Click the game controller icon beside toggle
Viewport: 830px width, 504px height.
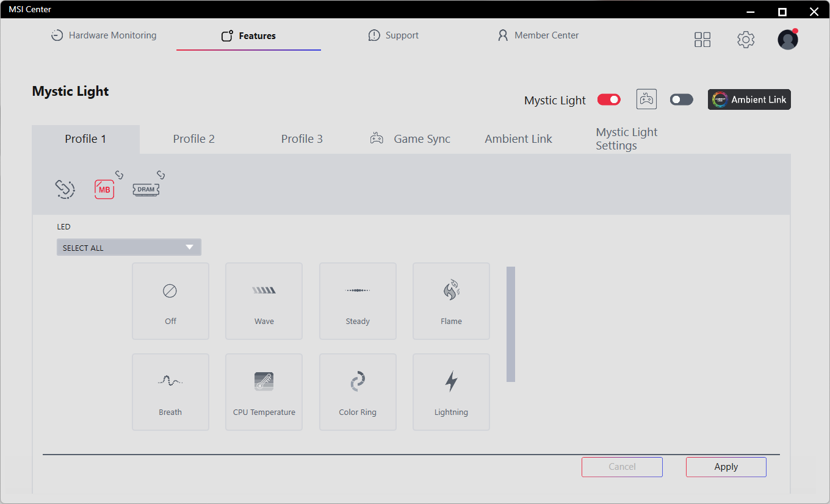pos(646,99)
